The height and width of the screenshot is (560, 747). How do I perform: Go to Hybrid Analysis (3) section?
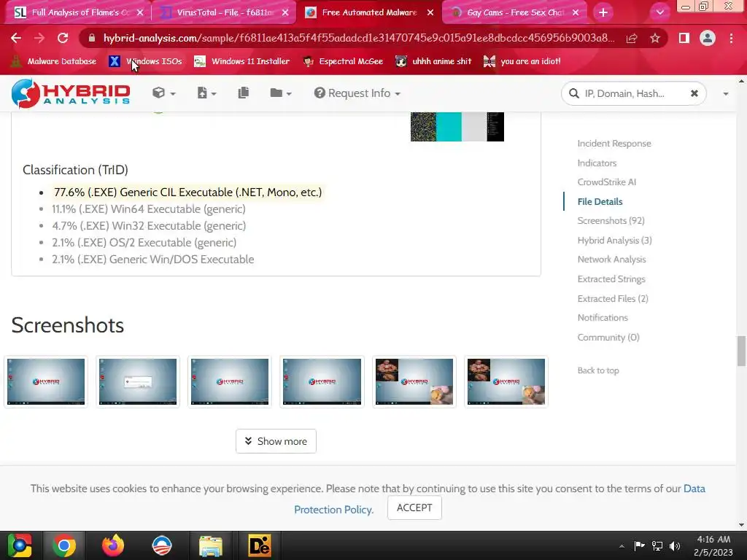(614, 241)
